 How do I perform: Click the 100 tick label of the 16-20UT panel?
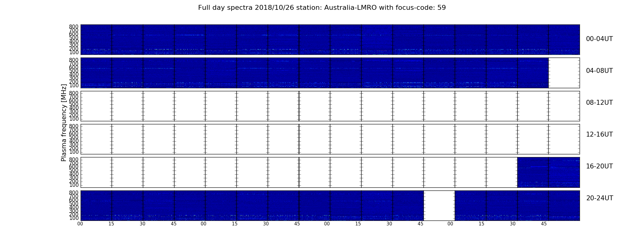point(74,185)
